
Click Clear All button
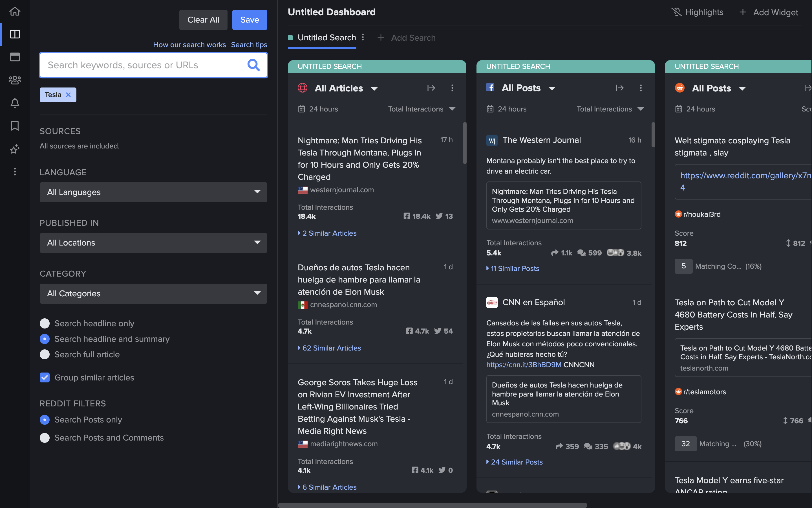coord(203,20)
